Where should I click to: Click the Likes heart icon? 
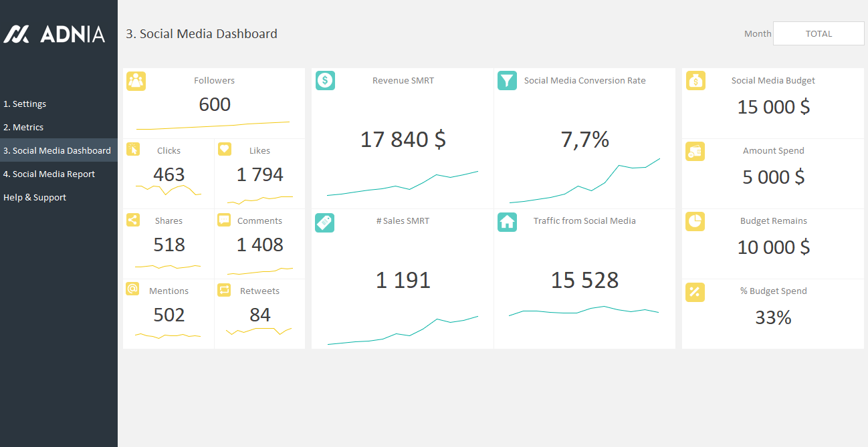(x=225, y=149)
